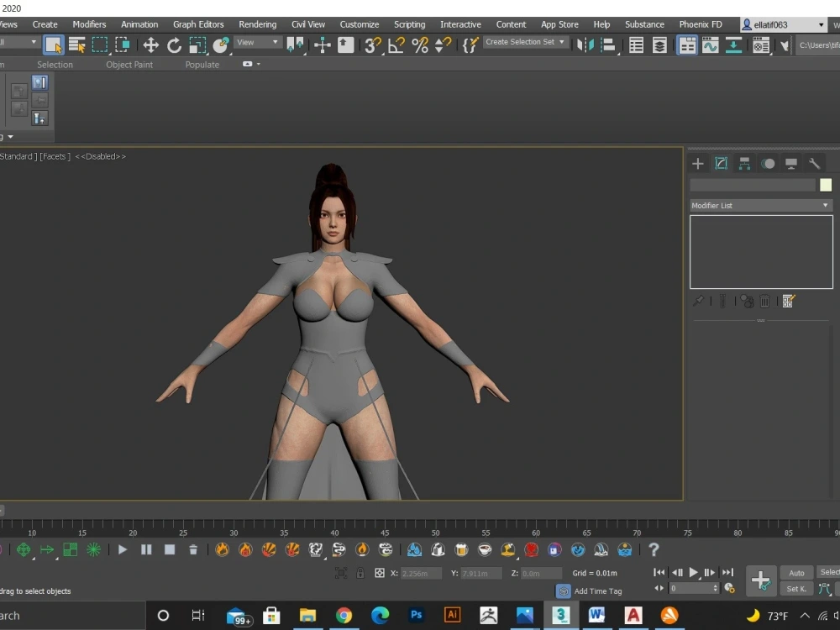Click the Edit Named Selection Sets icon
This screenshot has height=630, width=840.
[x=470, y=45]
